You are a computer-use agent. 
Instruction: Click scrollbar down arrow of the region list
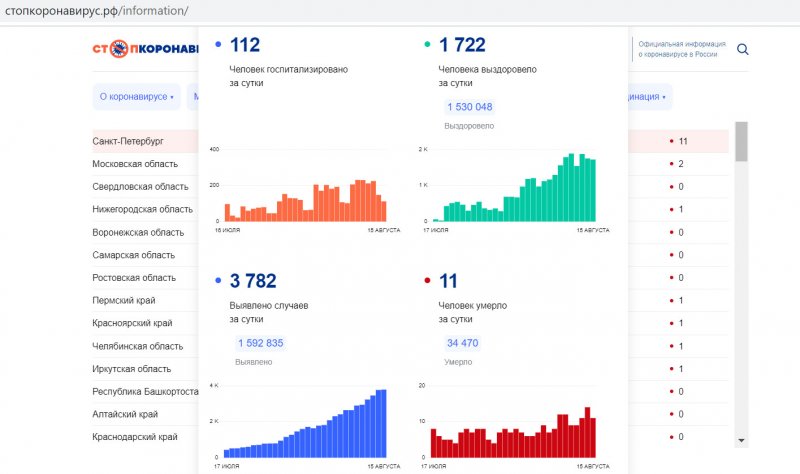741,439
